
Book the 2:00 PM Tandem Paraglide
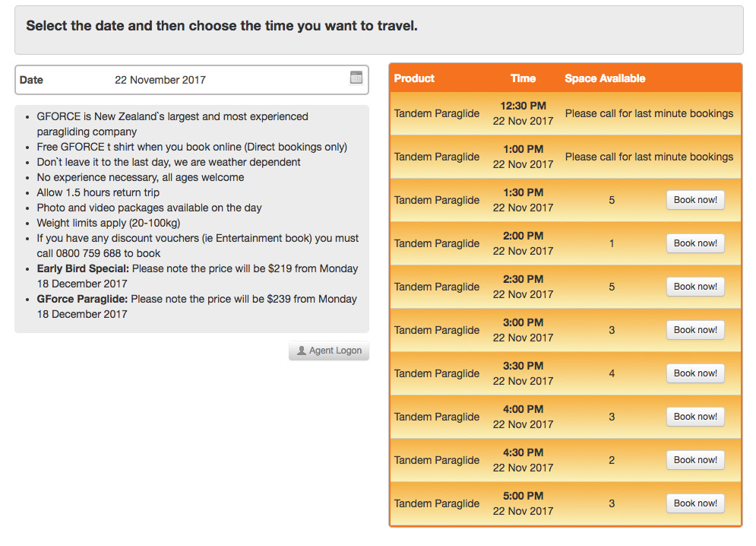695,243
